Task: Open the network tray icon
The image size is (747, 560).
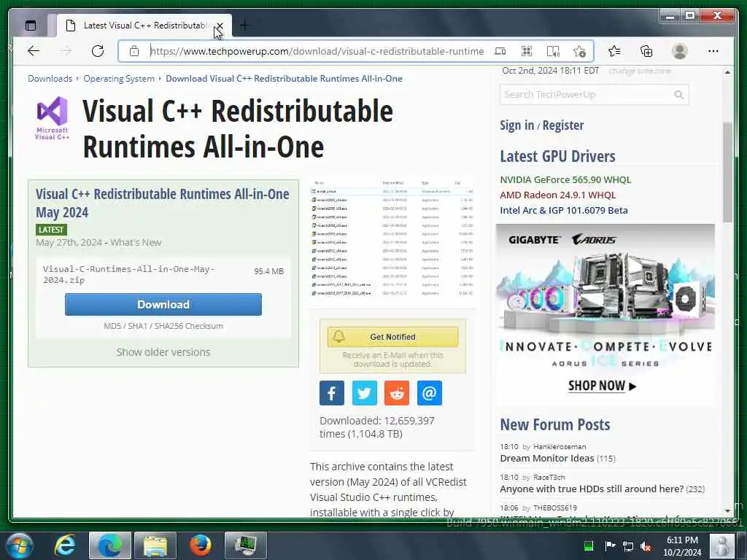Action: (628, 545)
